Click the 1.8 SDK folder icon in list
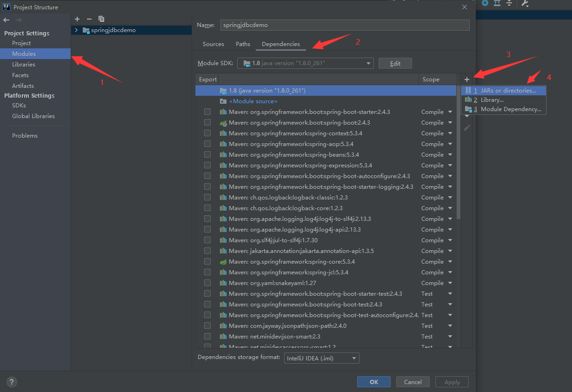Image resolution: width=572 pixels, height=392 pixels. tap(223, 91)
